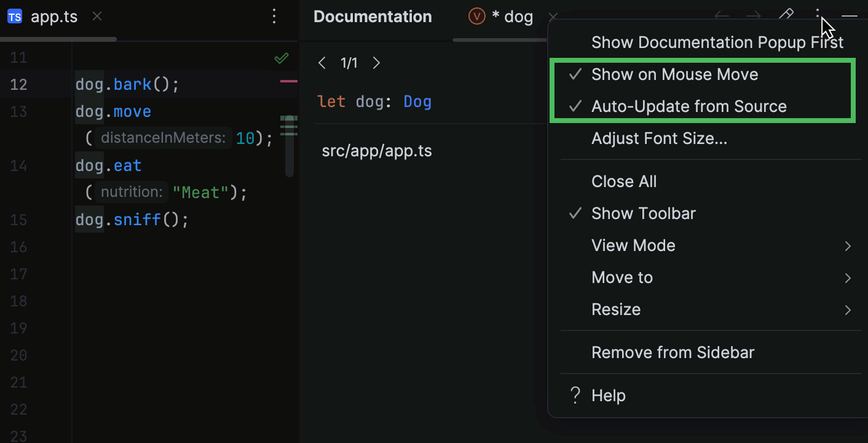Expand the Resize submenu
868x443 pixels.
point(616,309)
